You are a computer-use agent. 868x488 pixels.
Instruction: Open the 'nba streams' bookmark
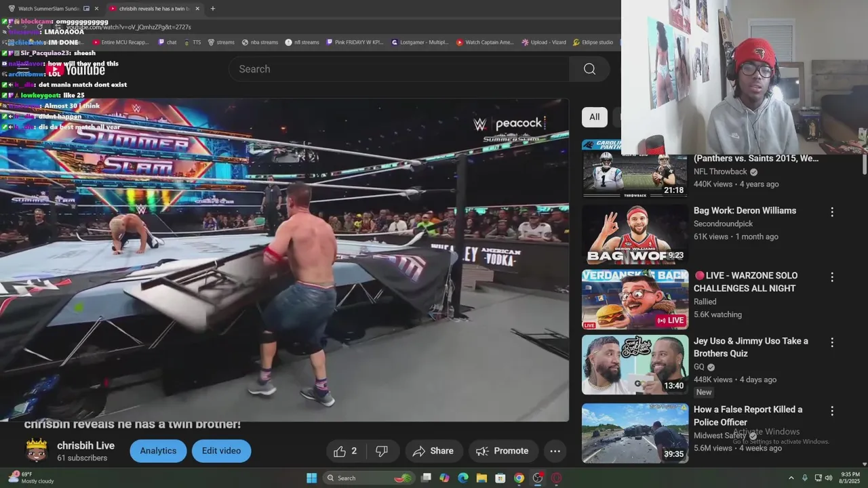click(x=259, y=42)
